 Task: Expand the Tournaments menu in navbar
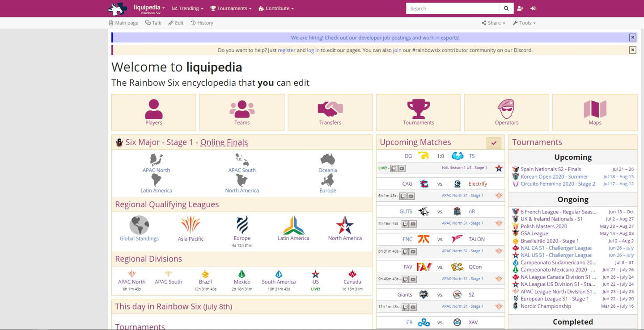[x=231, y=8]
